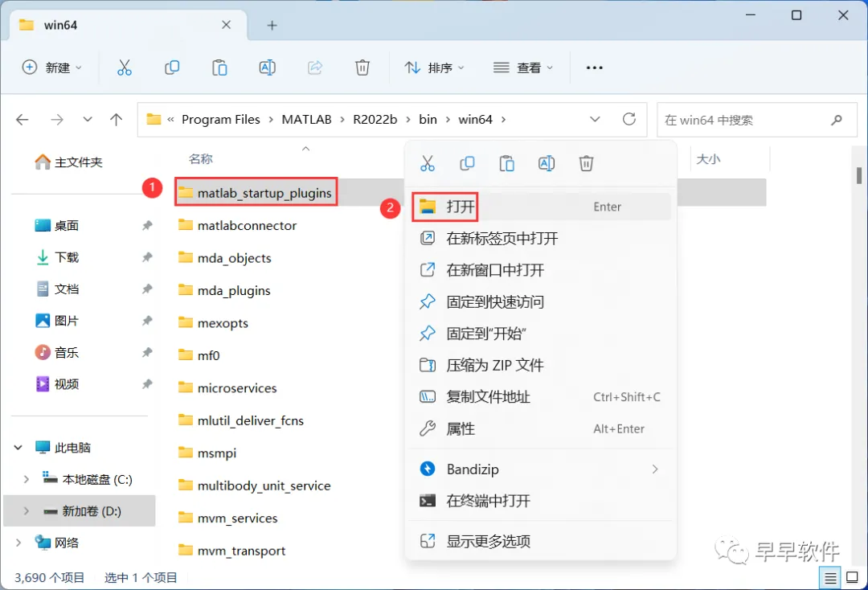Switch to large icons view in status bar
The height and width of the screenshot is (590, 868).
coord(853,578)
